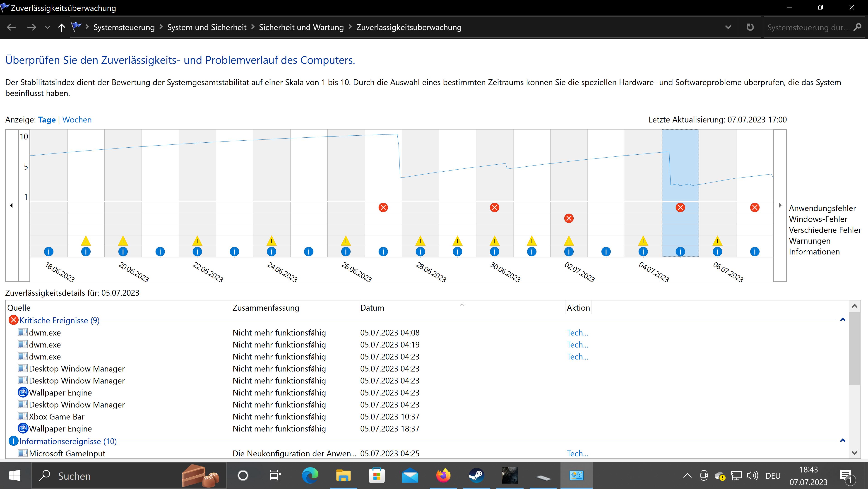The height and width of the screenshot is (489, 868).
Task: Click the refresh icon in the address bar
Action: tap(750, 27)
